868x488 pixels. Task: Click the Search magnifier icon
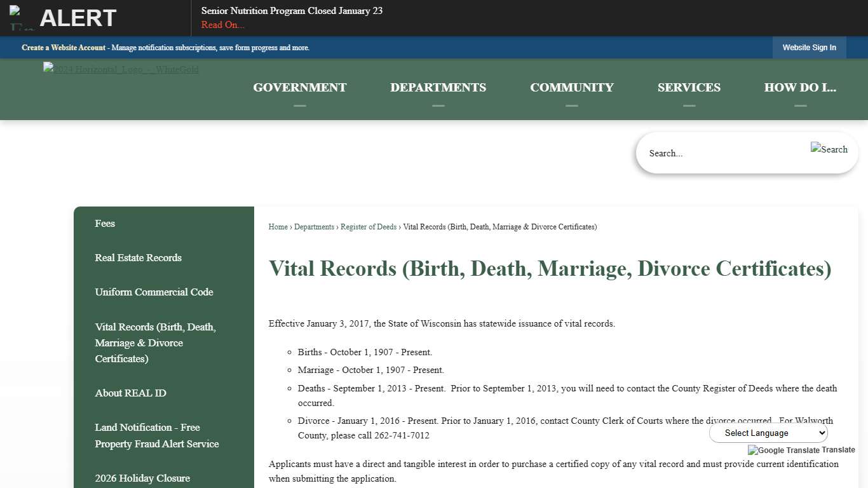tap(829, 149)
